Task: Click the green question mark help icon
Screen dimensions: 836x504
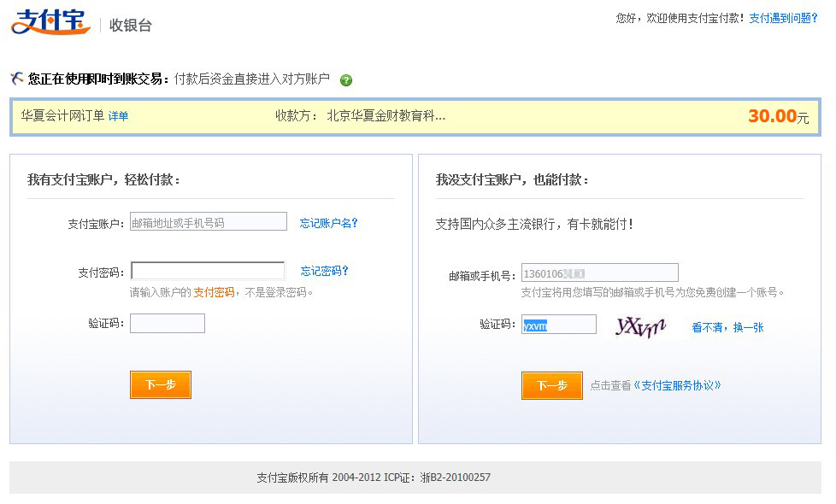Action: point(346,80)
